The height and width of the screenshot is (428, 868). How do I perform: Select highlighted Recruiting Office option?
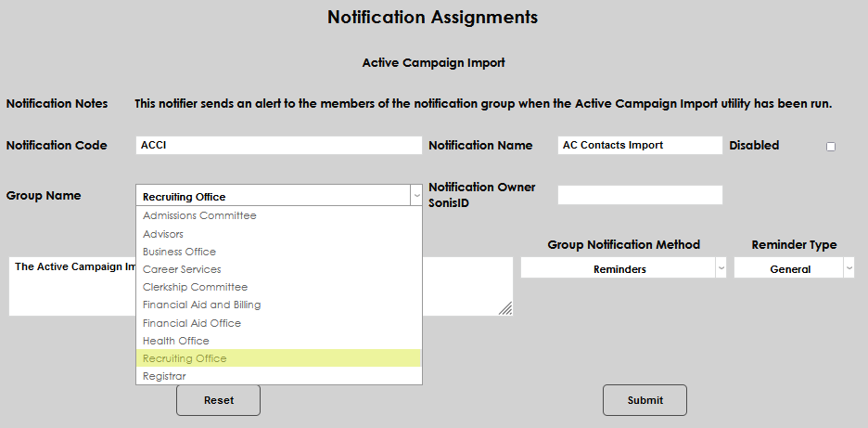coord(185,358)
